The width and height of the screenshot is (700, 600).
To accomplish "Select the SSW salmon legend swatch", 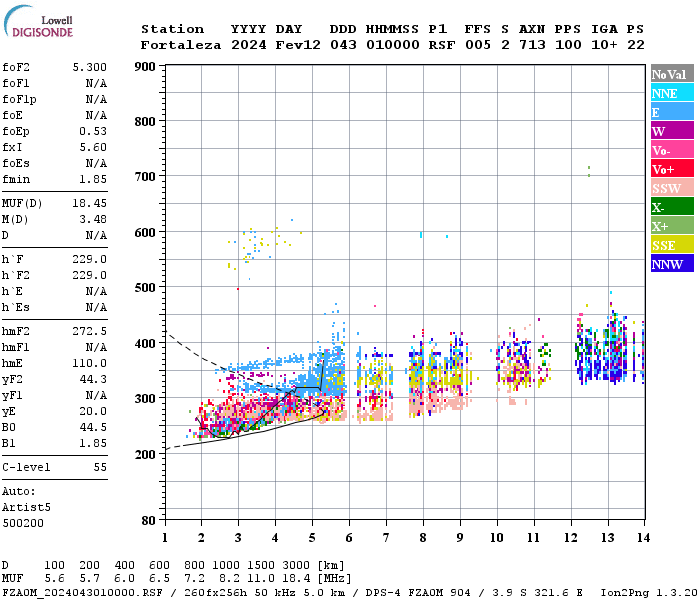I will [x=672, y=188].
